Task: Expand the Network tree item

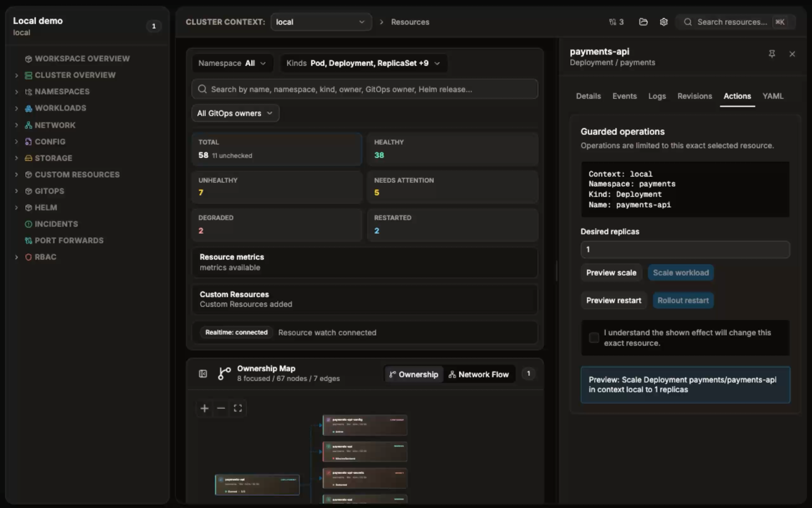Action: (x=16, y=125)
